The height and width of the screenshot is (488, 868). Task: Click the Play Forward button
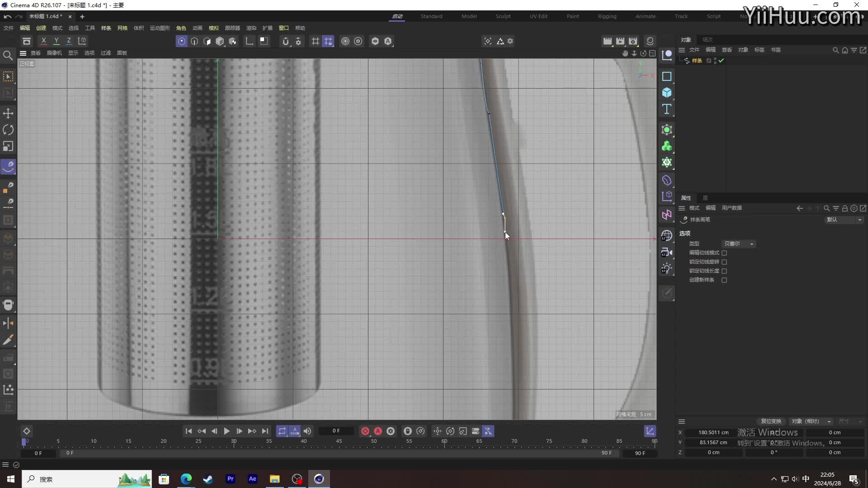(x=226, y=431)
